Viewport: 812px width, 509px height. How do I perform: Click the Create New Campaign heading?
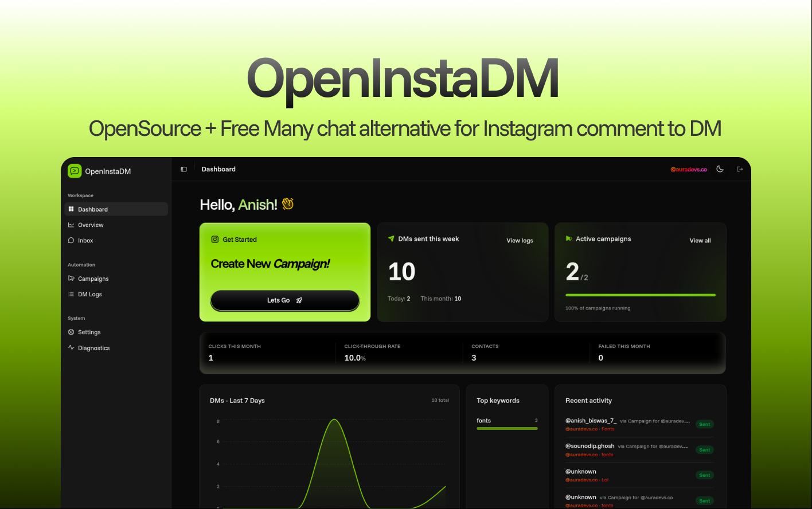pos(270,264)
